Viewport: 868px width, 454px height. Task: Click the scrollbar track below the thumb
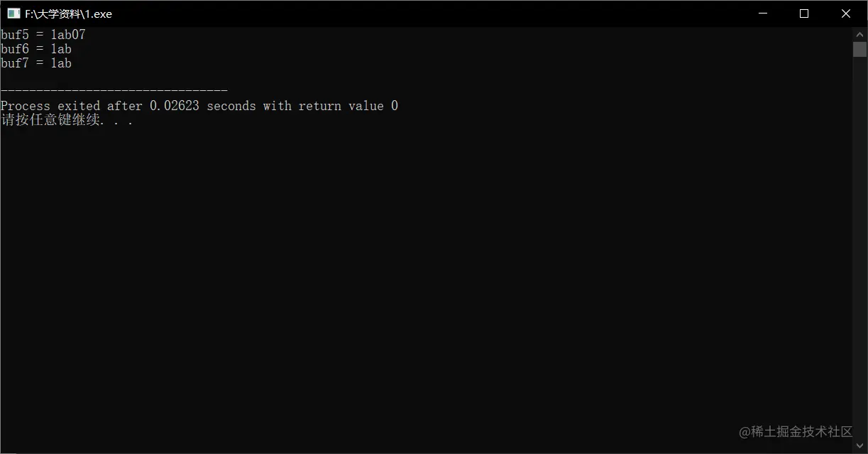click(x=859, y=249)
